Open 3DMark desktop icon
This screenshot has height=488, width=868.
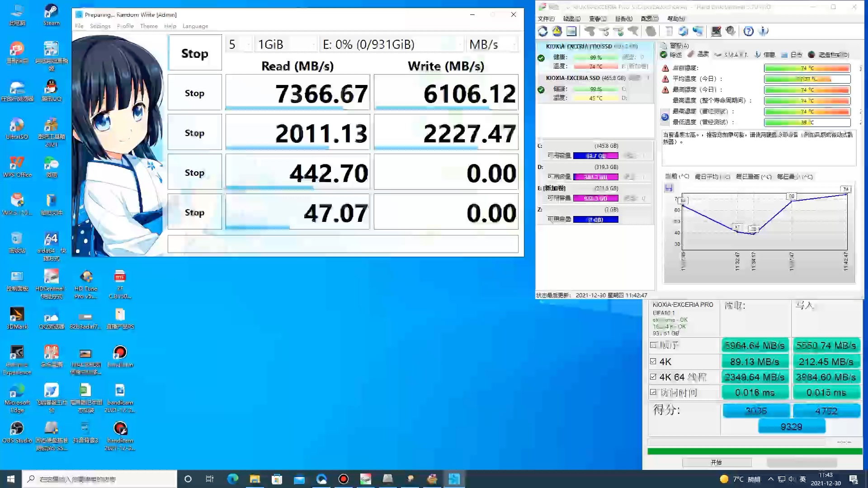point(17,319)
